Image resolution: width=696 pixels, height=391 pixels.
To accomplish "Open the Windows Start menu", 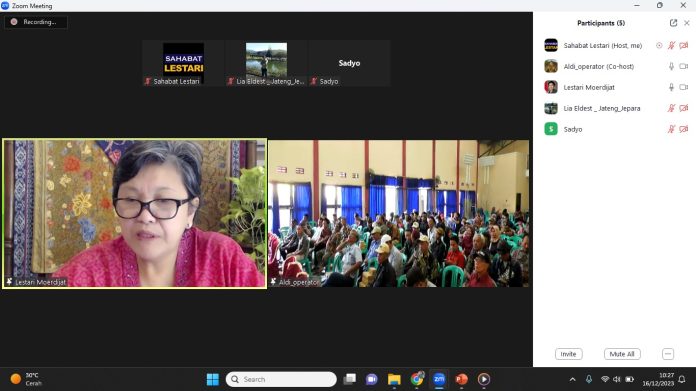I will (213, 379).
